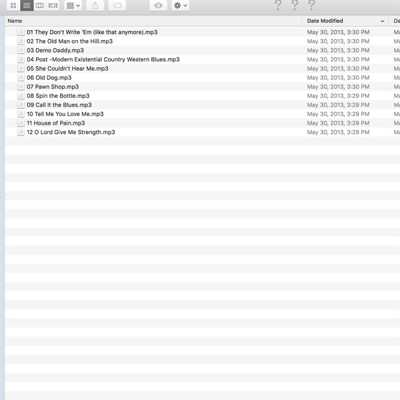Click the Quick Look eye button
This screenshot has height=400, width=400.
tap(158, 5)
